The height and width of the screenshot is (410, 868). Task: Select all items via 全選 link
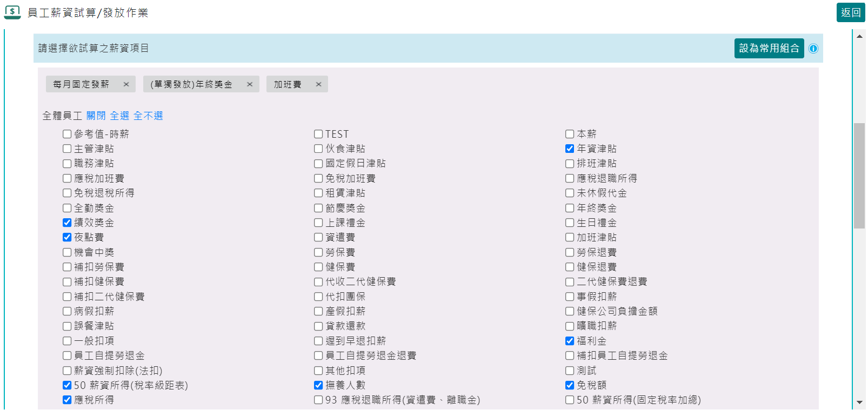(x=119, y=116)
